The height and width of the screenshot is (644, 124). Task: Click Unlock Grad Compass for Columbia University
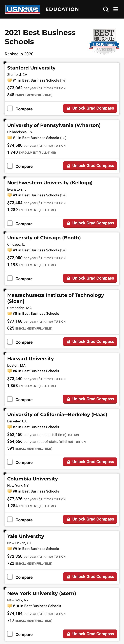pyautogui.click(x=90, y=519)
